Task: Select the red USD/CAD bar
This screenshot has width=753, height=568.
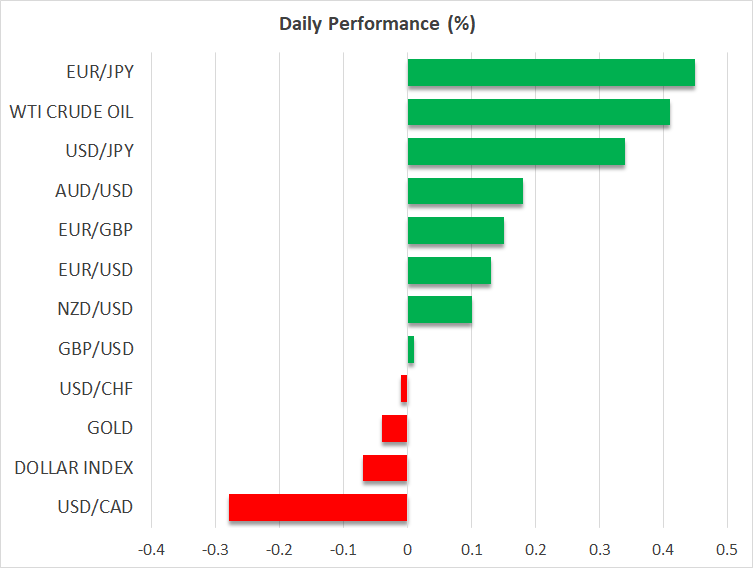Action: pos(318,507)
